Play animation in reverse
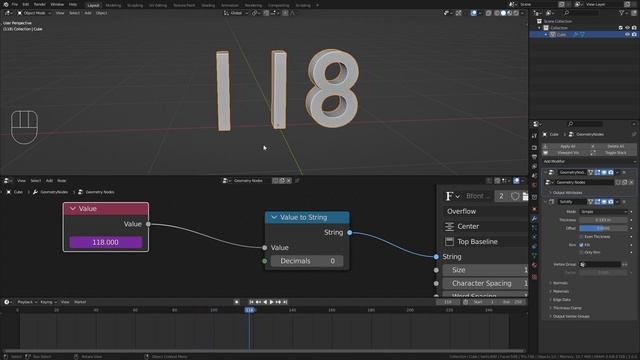Image resolution: width=640 pixels, height=360 pixels. (265, 302)
